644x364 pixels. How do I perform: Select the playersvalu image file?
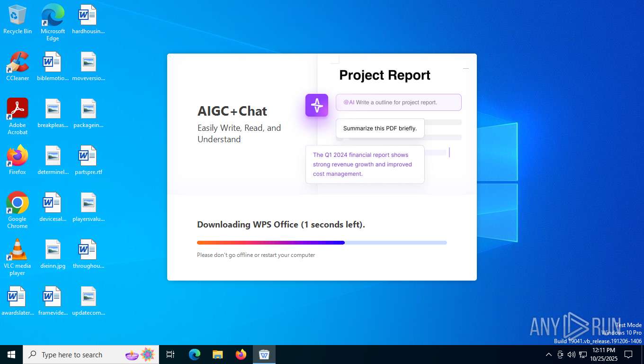click(88, 208)
